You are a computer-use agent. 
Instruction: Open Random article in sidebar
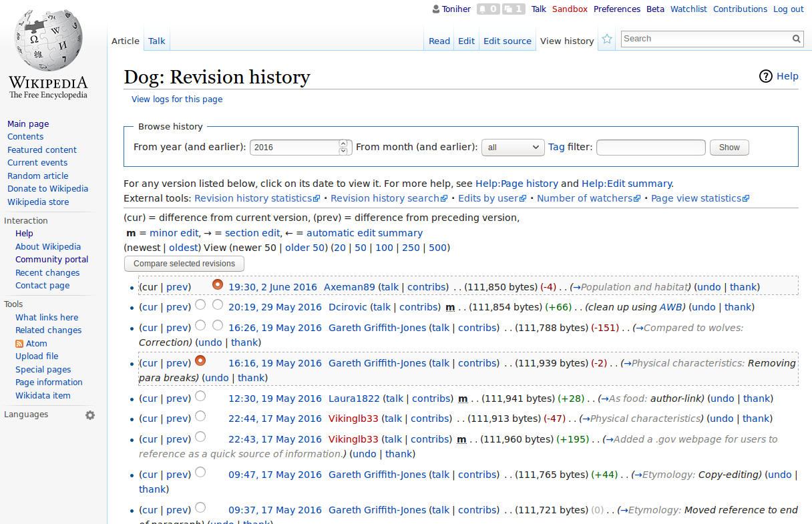[x=37, y=176]
